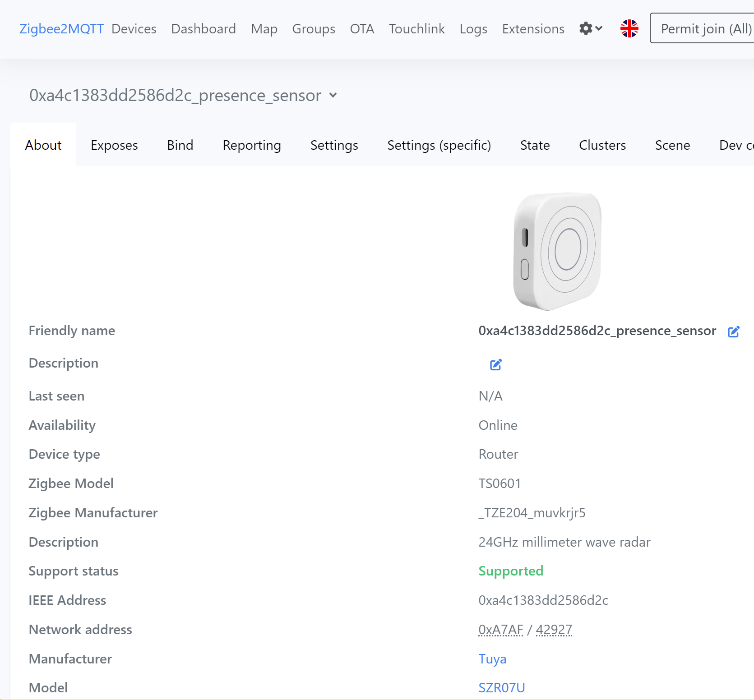Click the bold friendly name value text
This screenshot has height=700, width=754.
click(597, 331)
